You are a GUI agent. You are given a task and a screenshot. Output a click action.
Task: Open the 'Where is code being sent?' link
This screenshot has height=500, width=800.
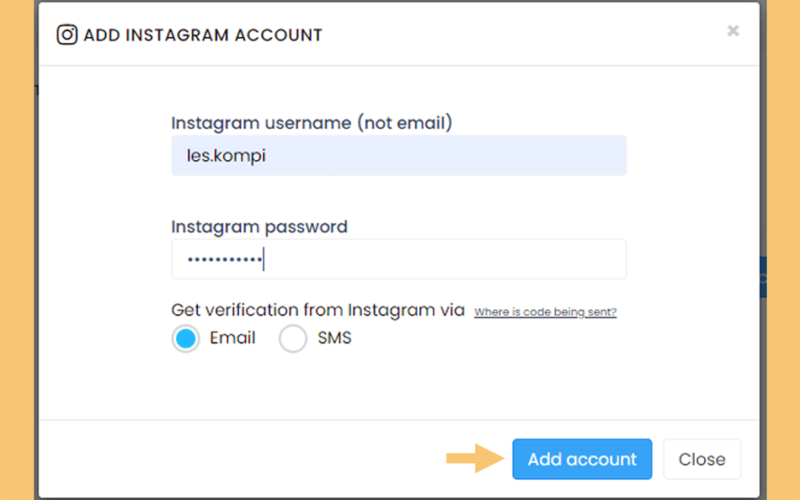(x=545, y=312)
